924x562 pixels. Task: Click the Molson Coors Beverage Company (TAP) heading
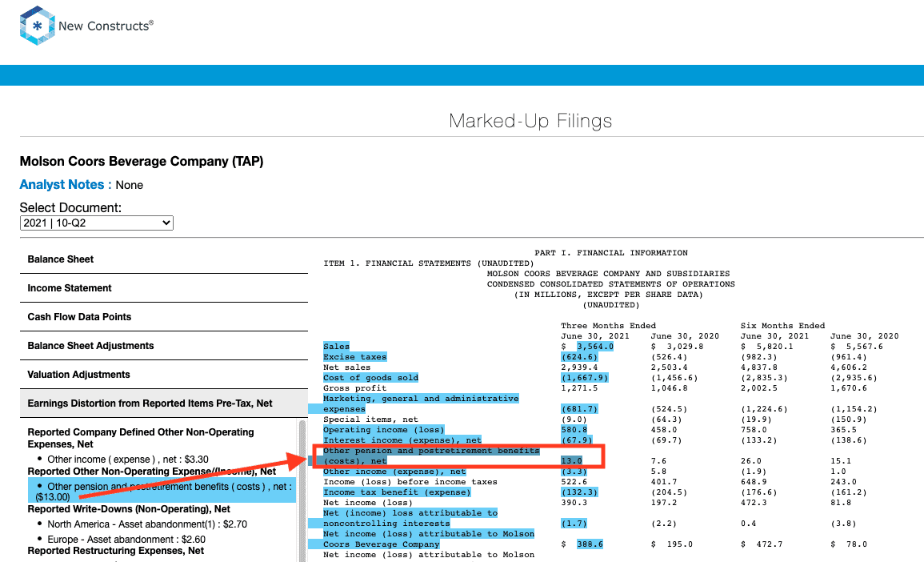coord(142,162)
